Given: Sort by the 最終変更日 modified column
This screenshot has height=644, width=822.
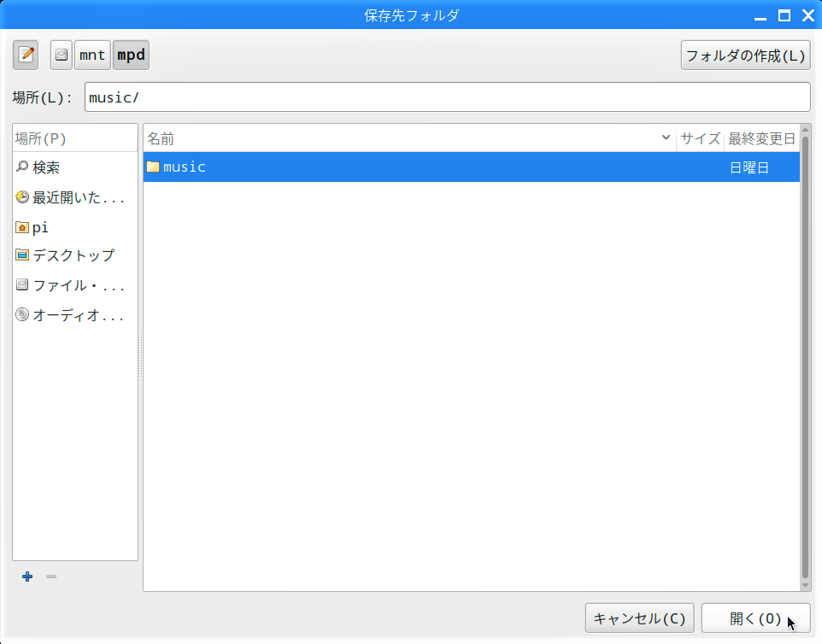Looking at the screenshot, I should pos(761,138).
